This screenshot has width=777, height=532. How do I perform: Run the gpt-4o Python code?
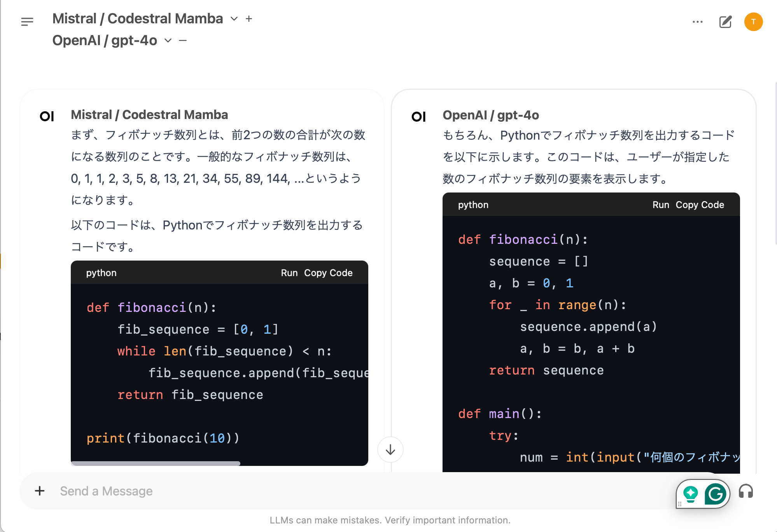point(661,205)
